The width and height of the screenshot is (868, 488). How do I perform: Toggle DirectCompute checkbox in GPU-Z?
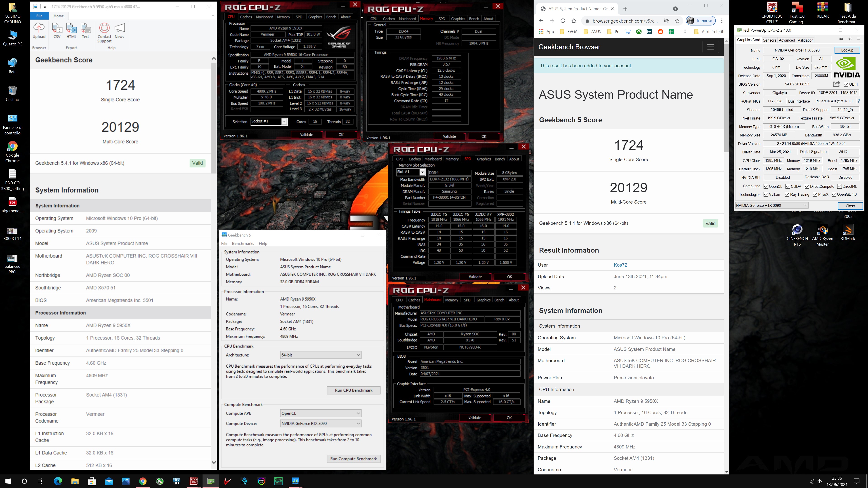pos(807,187)
